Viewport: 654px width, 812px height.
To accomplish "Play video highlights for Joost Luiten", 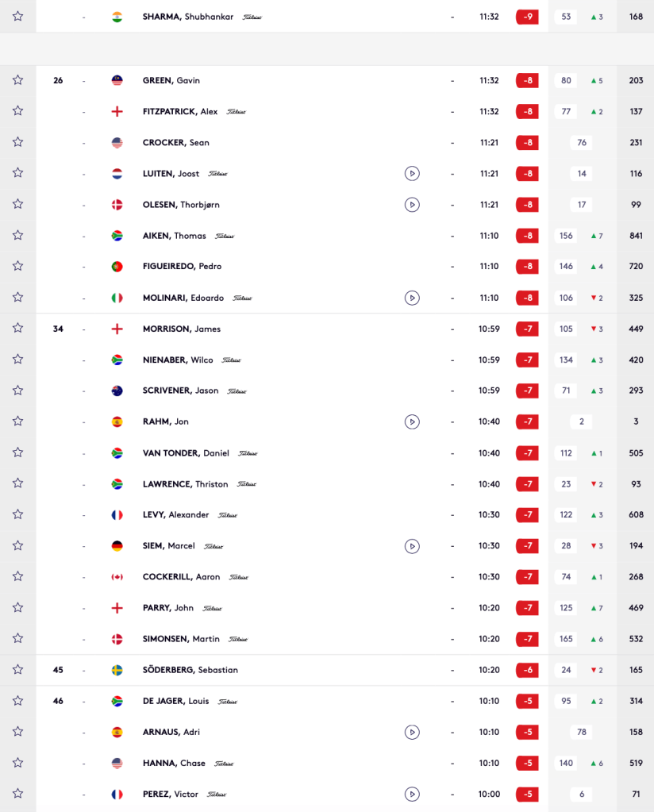I will (411, 174).
